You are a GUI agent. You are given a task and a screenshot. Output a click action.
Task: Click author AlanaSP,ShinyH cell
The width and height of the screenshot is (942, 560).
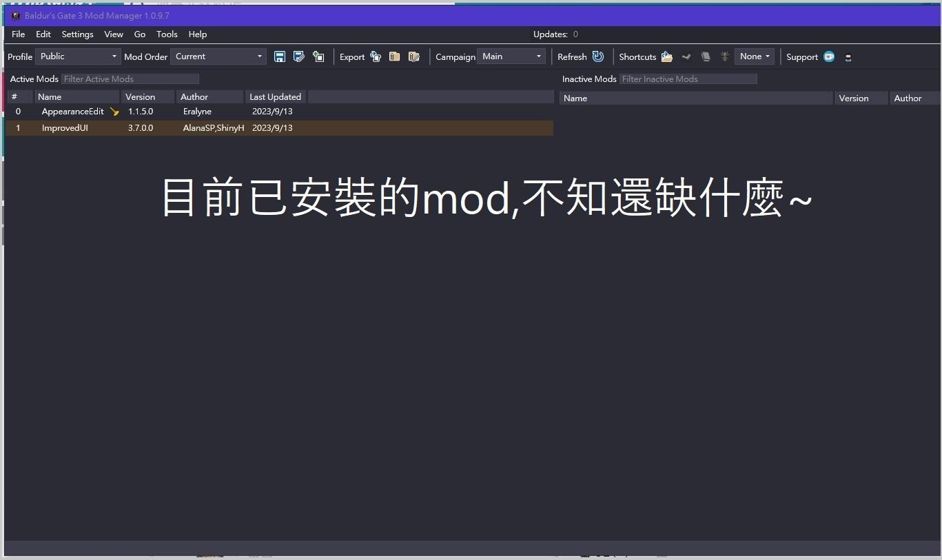(214, 128)
